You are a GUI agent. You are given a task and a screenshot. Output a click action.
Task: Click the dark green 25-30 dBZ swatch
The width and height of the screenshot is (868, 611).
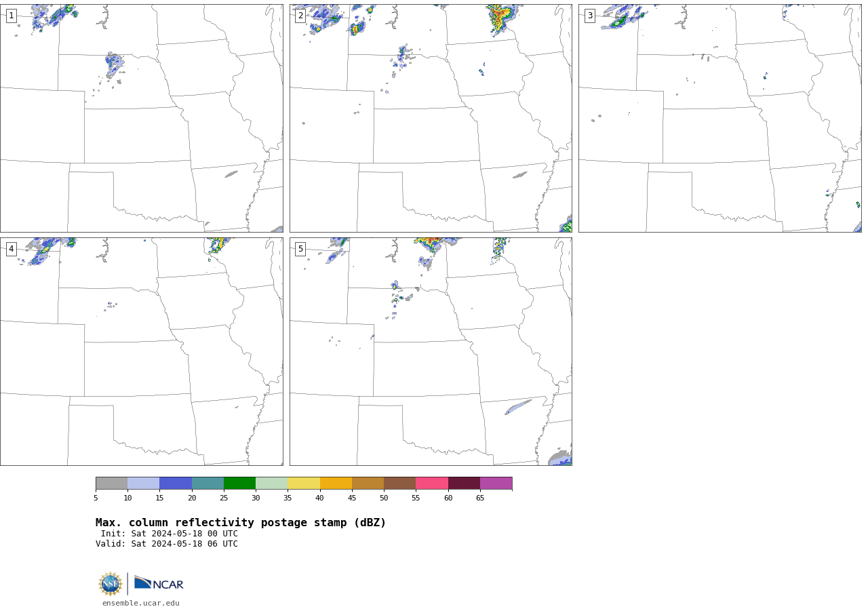(240, 484)
